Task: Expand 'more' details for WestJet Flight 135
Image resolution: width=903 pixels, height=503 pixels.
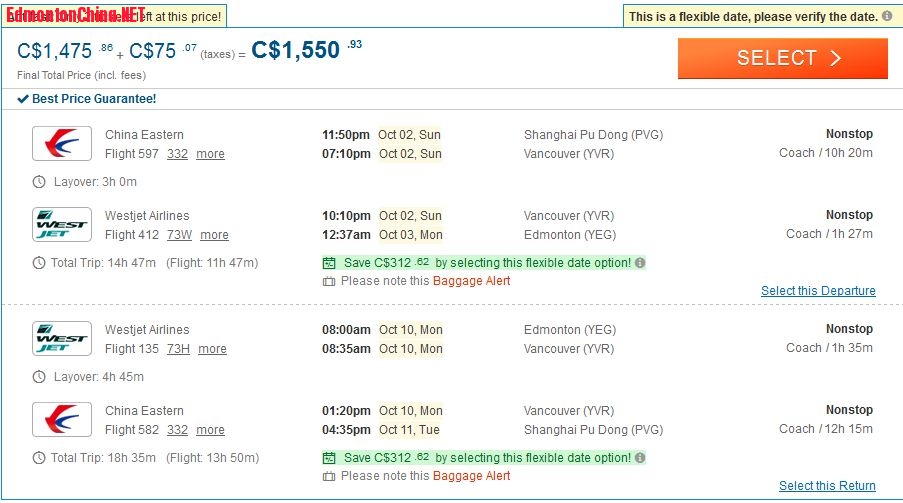Action: pos(213,349)
